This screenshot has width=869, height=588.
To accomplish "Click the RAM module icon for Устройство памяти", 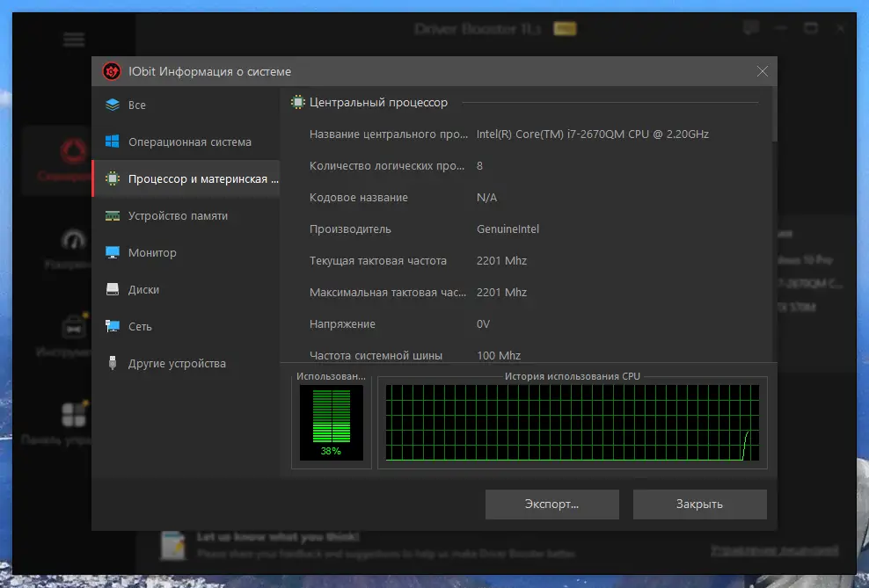I will [113, 216].
